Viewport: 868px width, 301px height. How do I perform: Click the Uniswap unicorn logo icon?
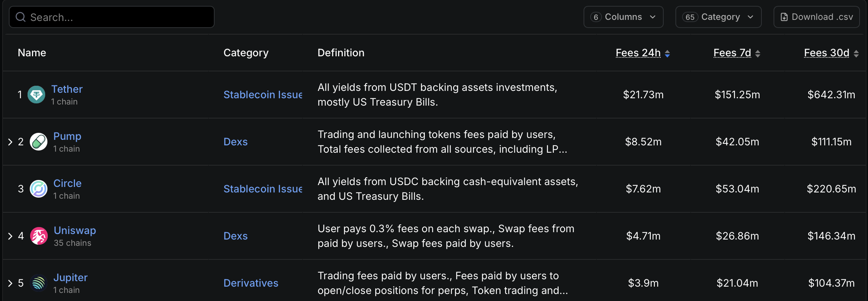(x=39, y=236)
